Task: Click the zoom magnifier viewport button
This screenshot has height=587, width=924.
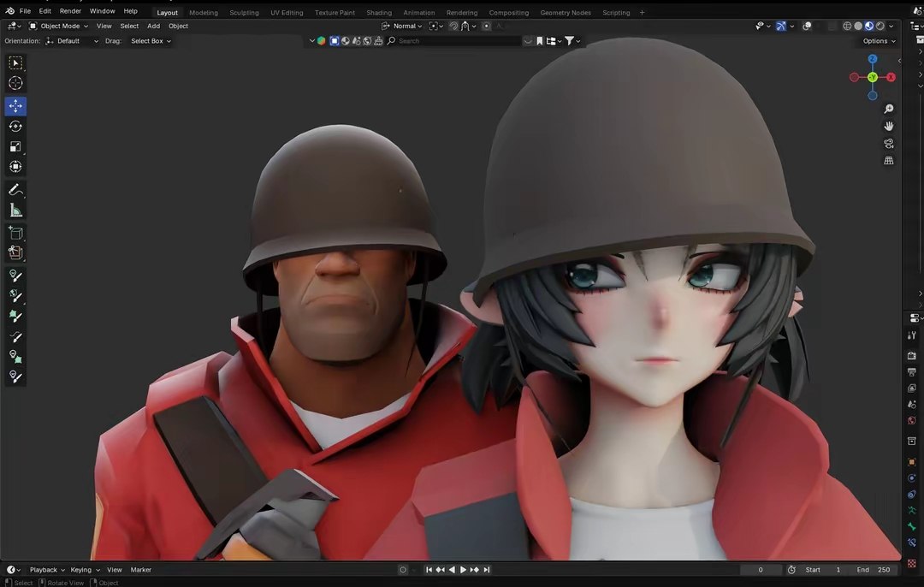Action: (x=889, y=109)
